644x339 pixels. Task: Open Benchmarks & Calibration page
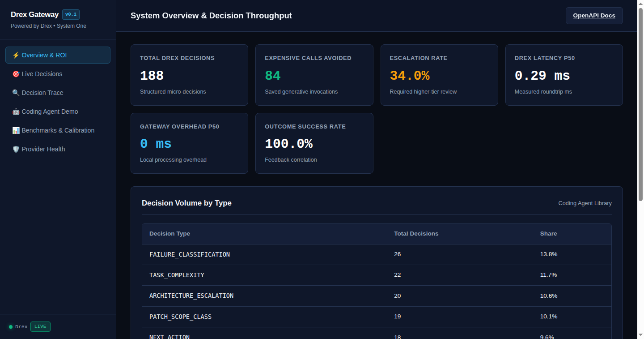tap(58, 130)
